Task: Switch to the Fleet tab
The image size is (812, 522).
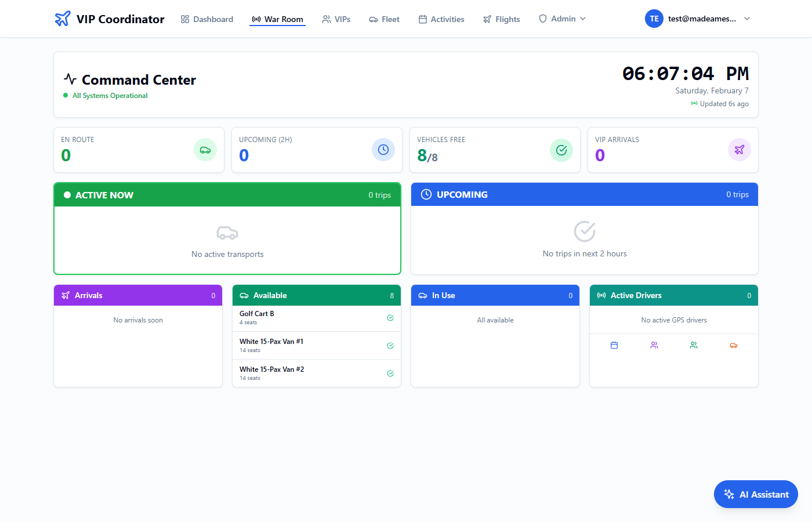Action: (384, 19)
